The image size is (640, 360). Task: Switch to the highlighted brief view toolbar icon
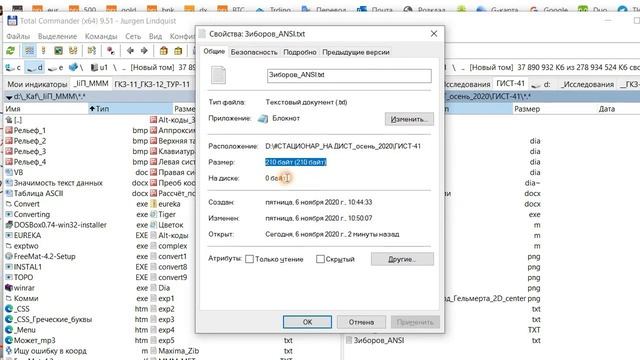point(29,51)
